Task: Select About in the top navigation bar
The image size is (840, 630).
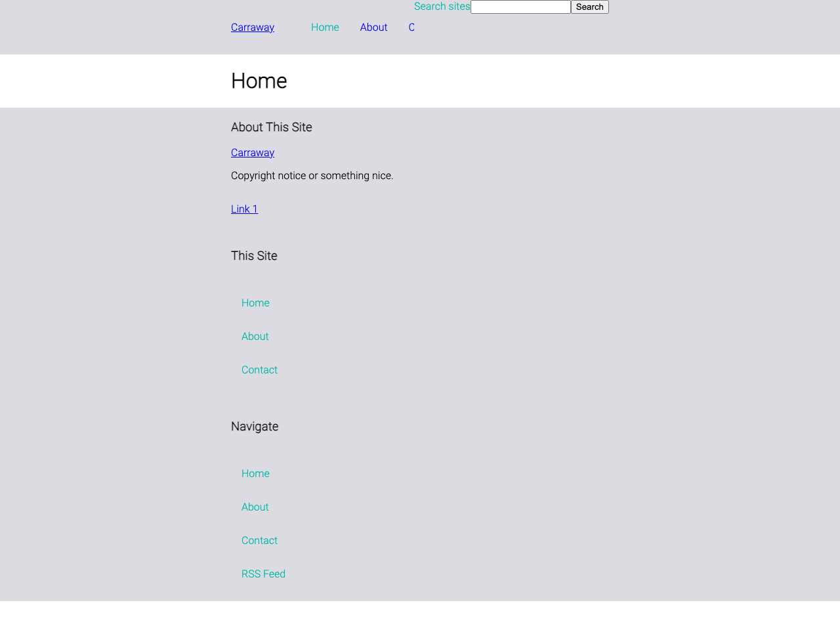Action: pos(373,28)
